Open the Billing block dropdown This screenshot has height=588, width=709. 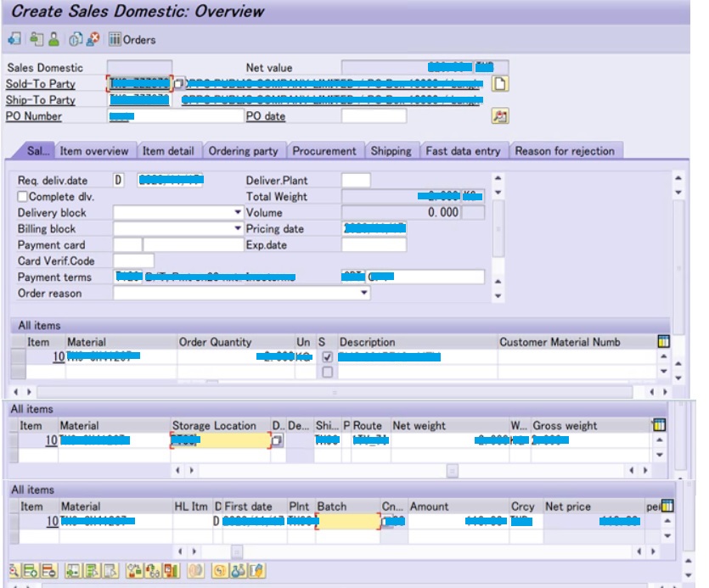237,229
